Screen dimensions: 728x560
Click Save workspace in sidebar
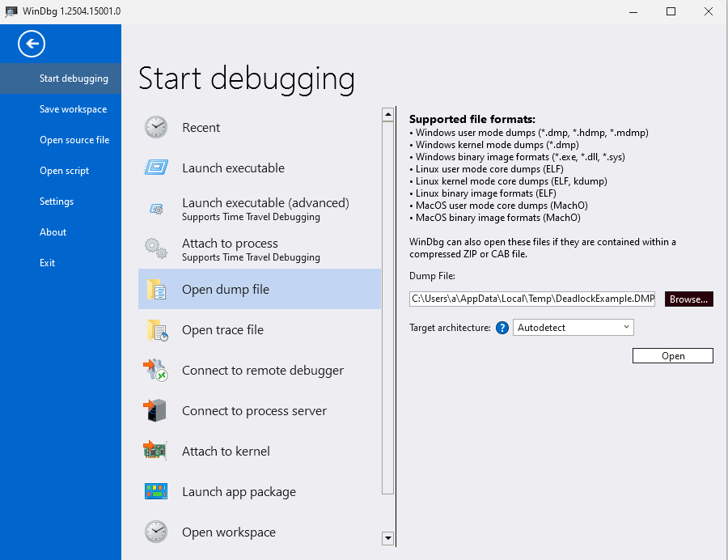click(74, 108)
